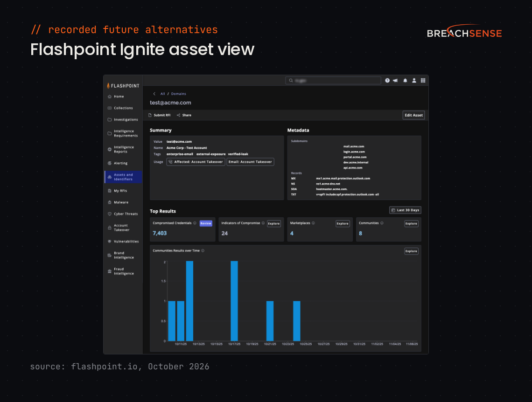532x402 pixels.
Task: Open the user profile icon
Action: pyautogui.click(x=414, y=80)
